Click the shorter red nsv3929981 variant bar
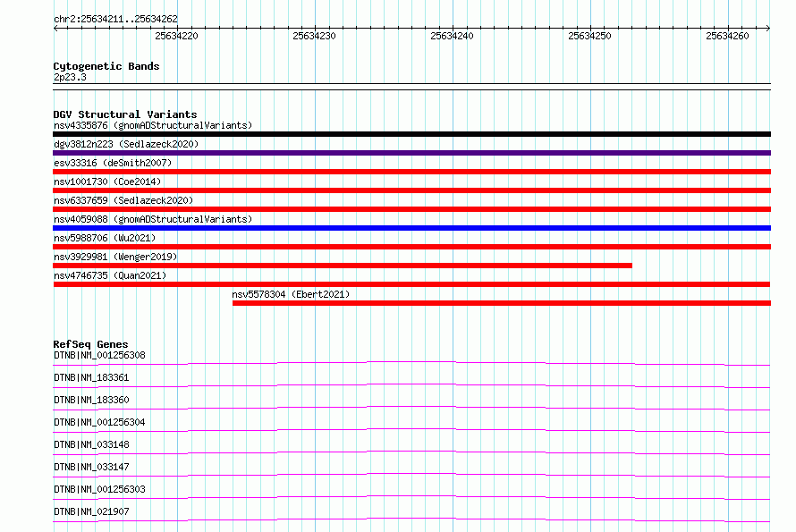 tap(343, 266)
